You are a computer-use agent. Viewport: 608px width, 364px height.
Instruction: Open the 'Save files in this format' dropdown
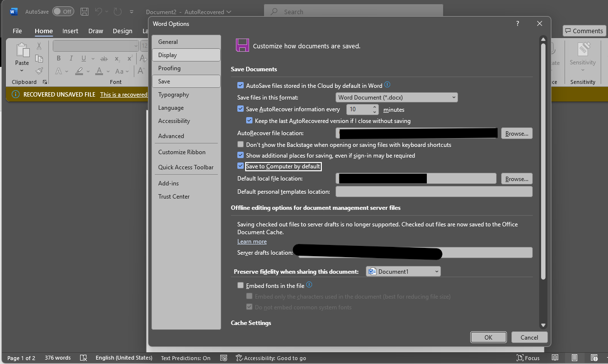pos(396,97)
